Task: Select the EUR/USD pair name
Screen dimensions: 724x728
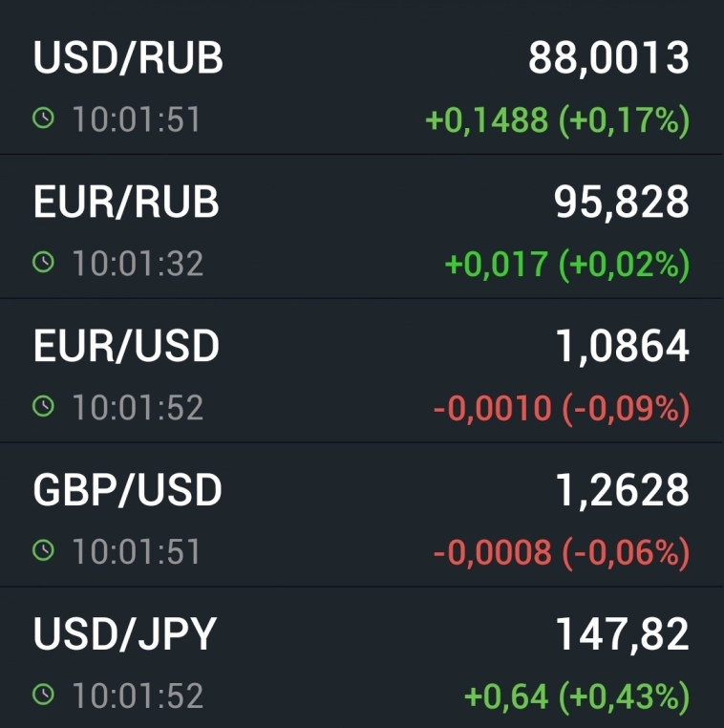Action: click(126, 346)
